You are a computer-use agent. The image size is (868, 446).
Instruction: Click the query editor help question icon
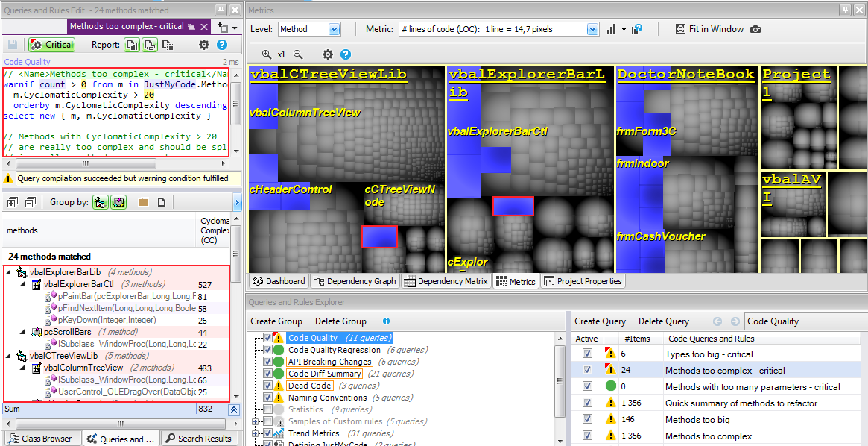click(221, 45)
